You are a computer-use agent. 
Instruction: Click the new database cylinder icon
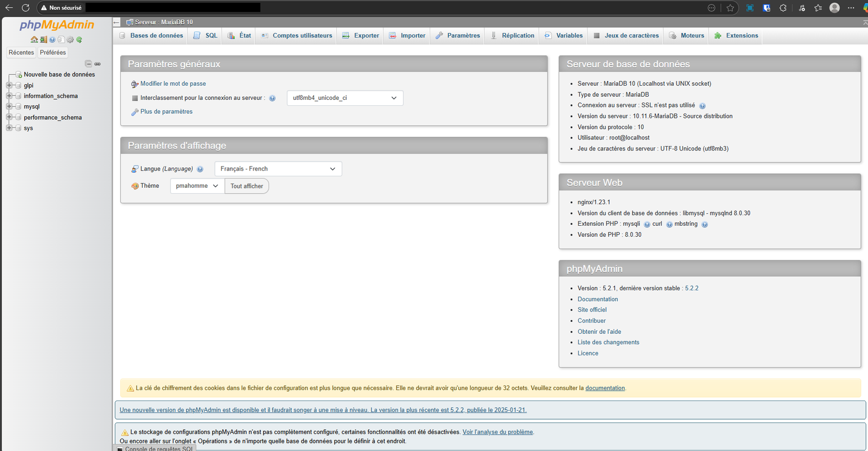click(x=19, y=74)
